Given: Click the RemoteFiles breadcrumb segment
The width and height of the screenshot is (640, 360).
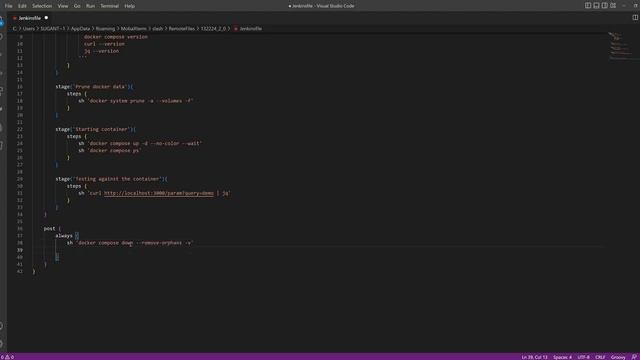Looking at the screenshot, I should [x=182, y=29].
